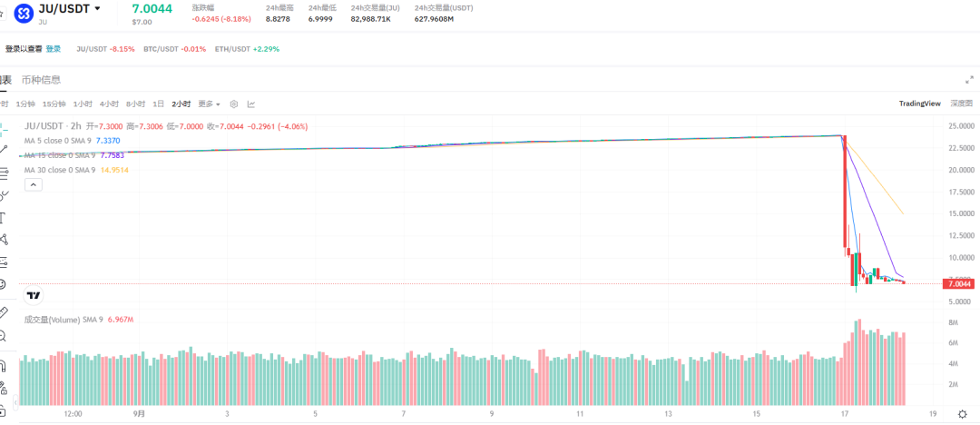Image resolution: width=980 pixels, height=425 pixels.
Task: Switch the chart to TradingView mode
Action: pyautogui.click(x=919, y=104)
